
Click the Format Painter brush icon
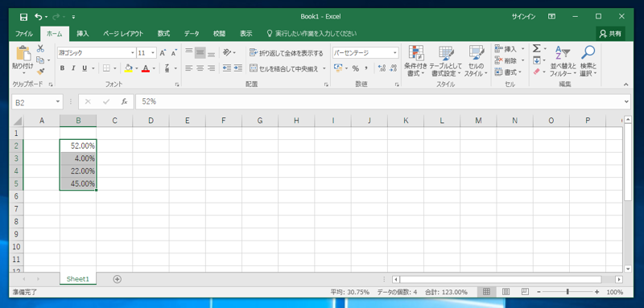[x=40, y=72]
